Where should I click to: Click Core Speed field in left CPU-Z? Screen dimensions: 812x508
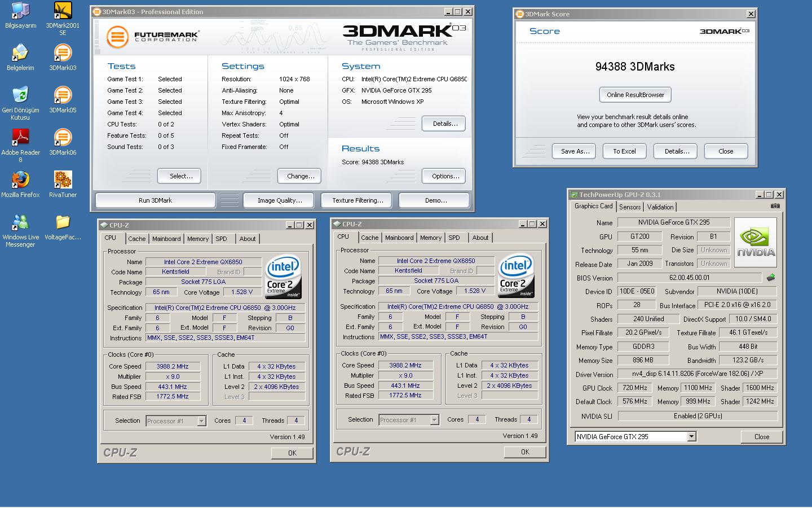tap(173, 366)
